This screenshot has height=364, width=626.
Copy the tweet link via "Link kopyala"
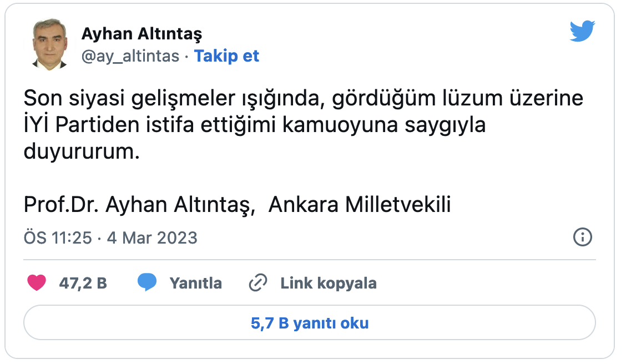click(x=330, y=282)
